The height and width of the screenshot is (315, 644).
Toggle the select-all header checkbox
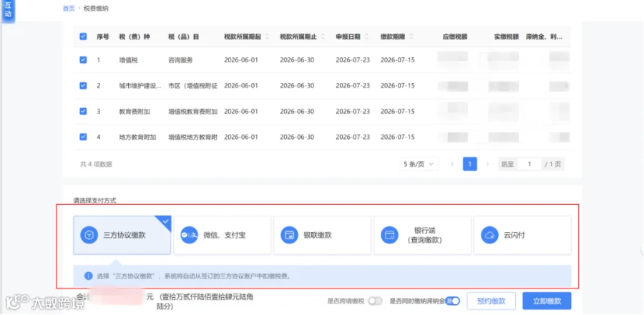point(83,37)
